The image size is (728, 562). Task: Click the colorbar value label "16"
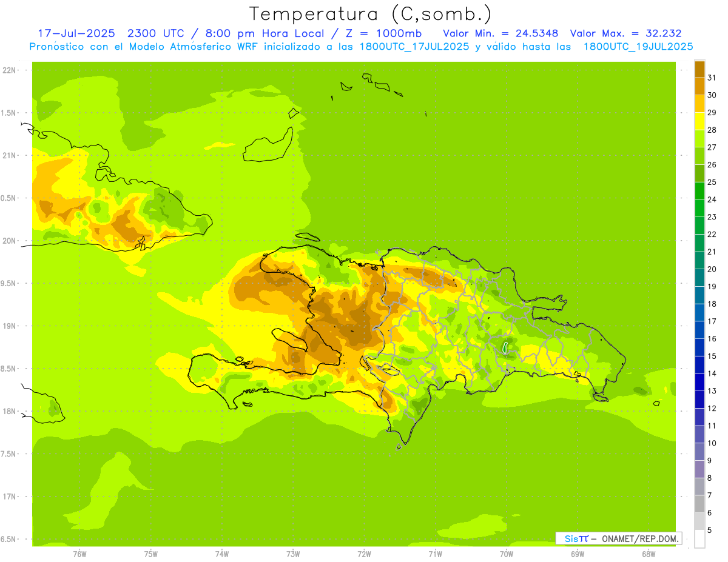point(712,339)
